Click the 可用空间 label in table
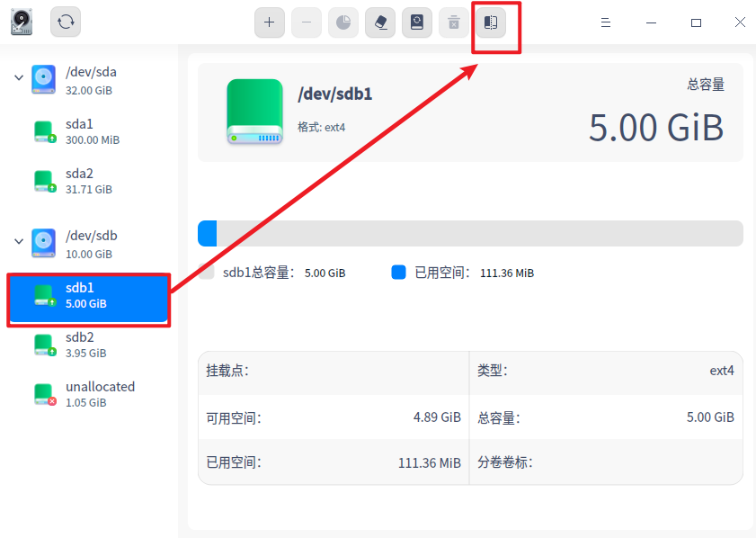Screen dimensions: 756x538 [234, 417]
